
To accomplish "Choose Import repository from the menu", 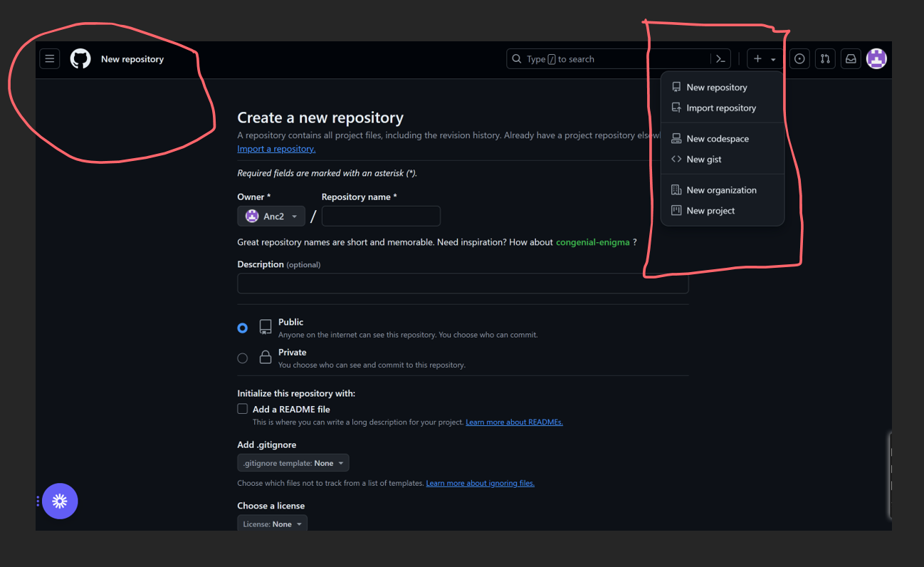I will (x=723, y=108).
